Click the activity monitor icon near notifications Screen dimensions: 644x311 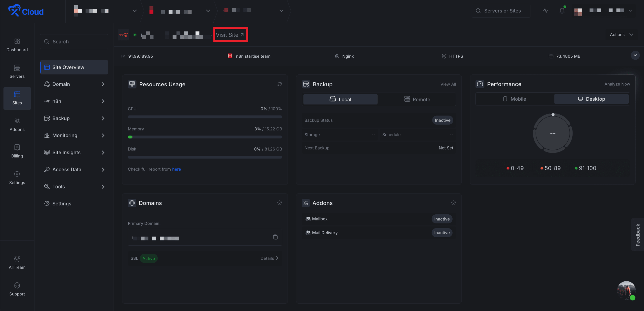click(545, 11)
